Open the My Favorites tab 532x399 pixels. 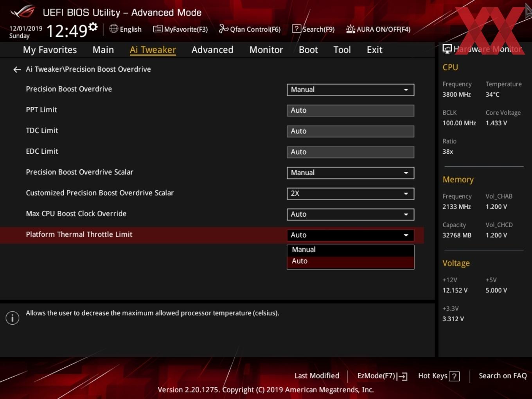(50, 50)
